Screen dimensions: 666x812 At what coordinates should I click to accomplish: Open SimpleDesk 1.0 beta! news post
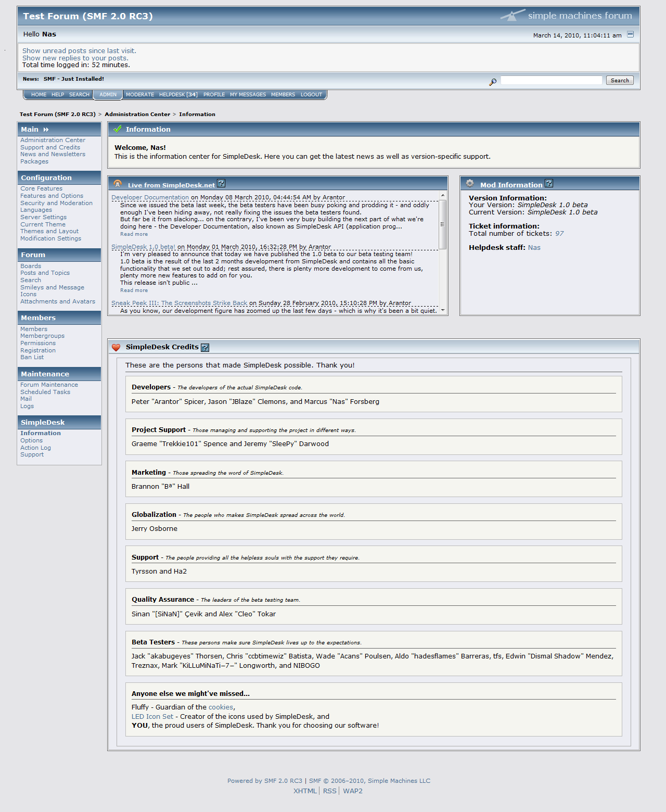tap(143, 247)
